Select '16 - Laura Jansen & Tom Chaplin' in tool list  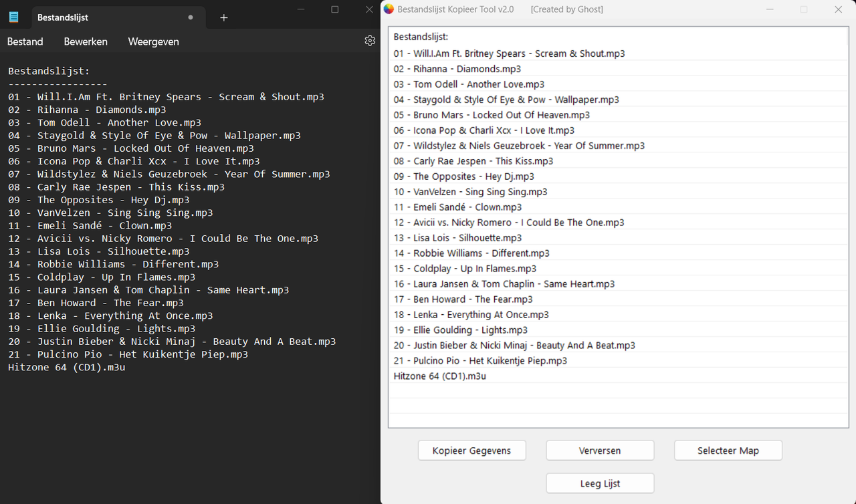click(619, 284)
